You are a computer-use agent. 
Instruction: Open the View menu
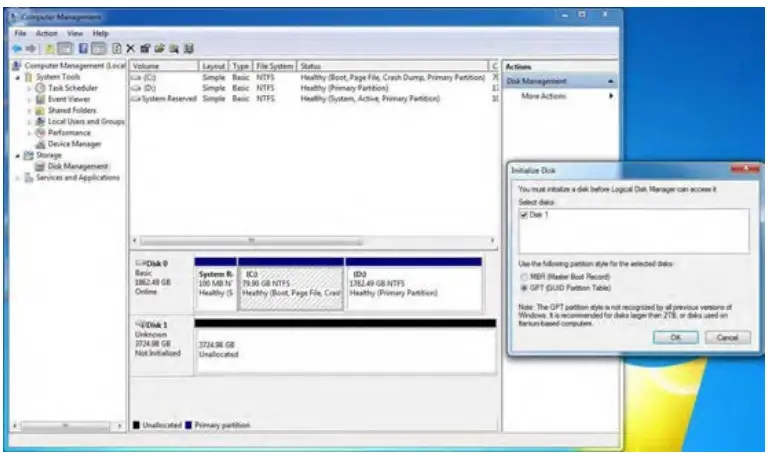pyautogui.click(x=75, y=33)
